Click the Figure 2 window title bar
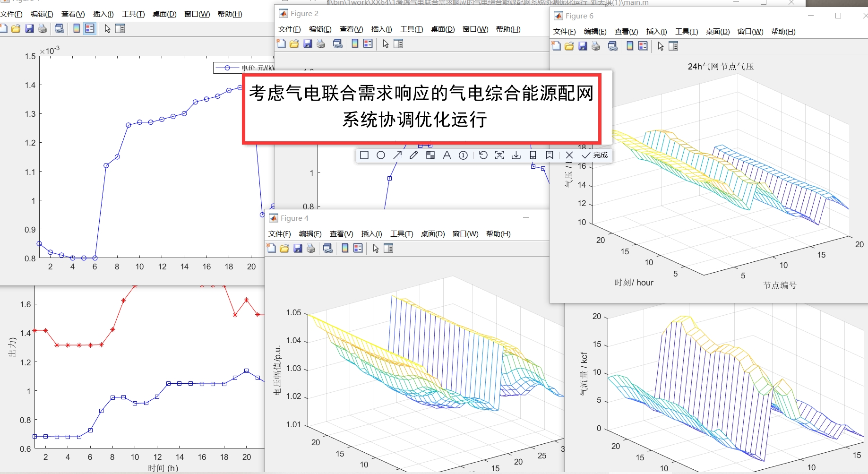 411,14
